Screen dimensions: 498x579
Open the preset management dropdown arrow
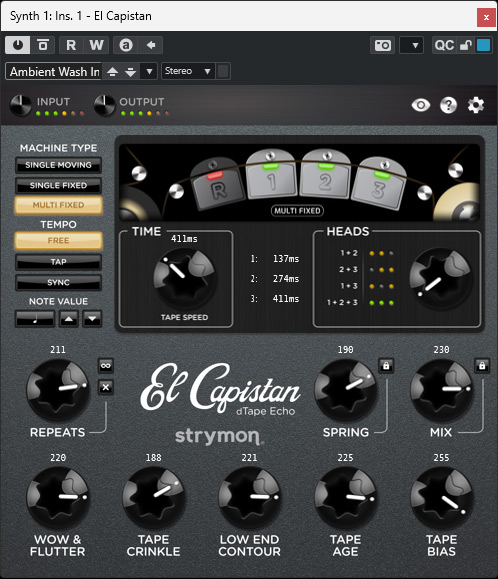pyautogui.click(x=149, y=71)
